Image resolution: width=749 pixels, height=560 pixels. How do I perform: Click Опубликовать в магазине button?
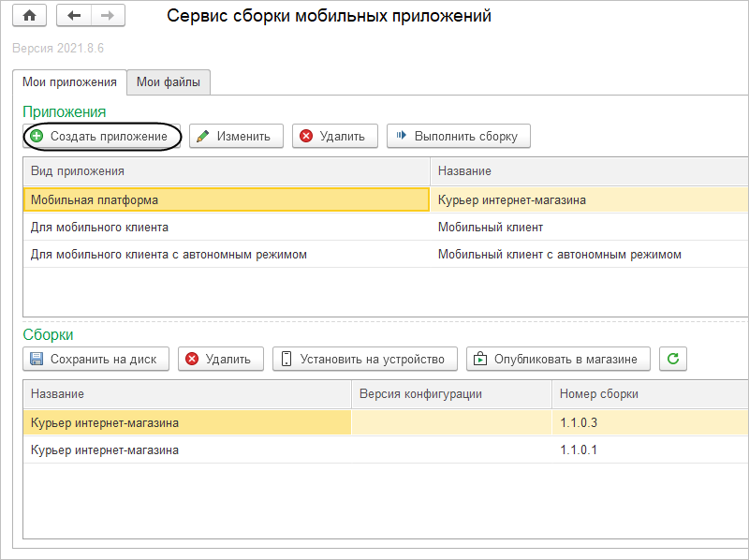coord(558,359)
